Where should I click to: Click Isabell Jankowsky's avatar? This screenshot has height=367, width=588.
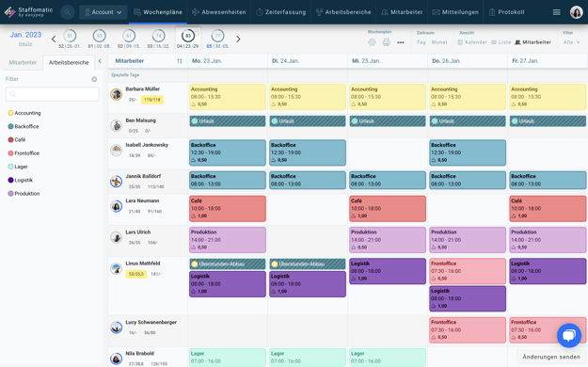117,151
